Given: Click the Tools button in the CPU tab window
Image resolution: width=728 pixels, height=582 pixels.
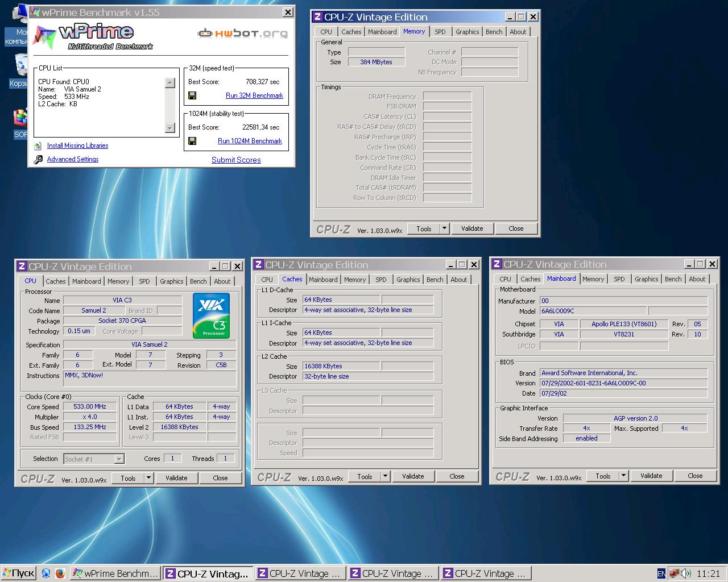Looking at the screenshot, I should (128, 478).
